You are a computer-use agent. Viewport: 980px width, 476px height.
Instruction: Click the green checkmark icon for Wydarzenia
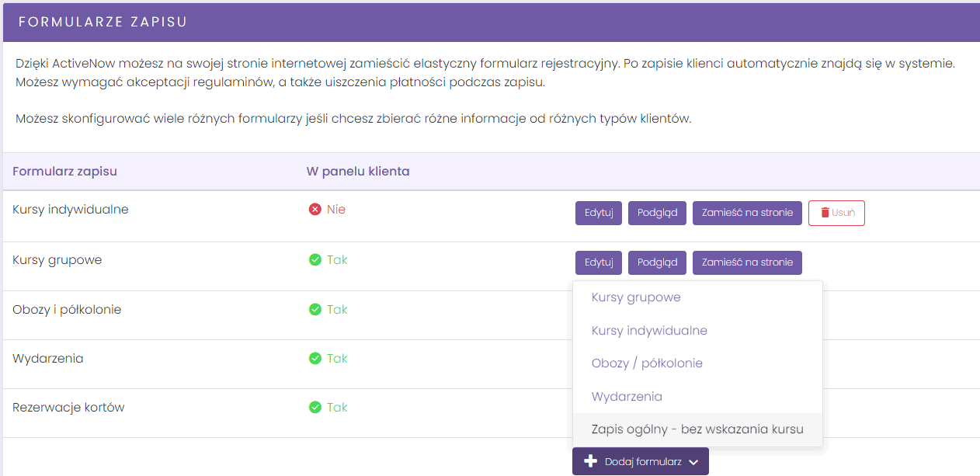point(315,359)
